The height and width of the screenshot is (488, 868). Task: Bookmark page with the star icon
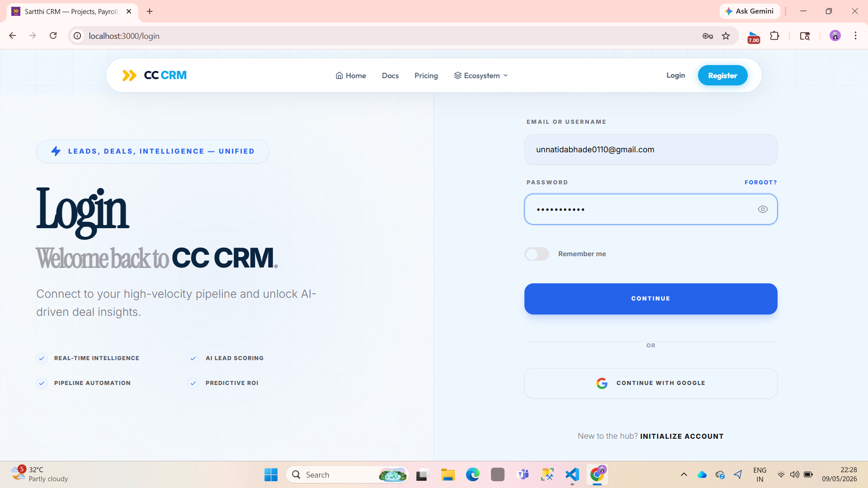pyautogui.click(x=726, y=36)
